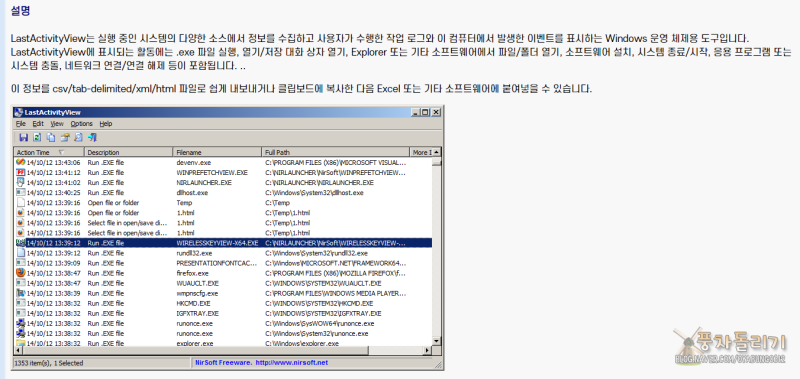
Task: Open the http://www.nirsoft.net link
Action: tap(291, 363)
